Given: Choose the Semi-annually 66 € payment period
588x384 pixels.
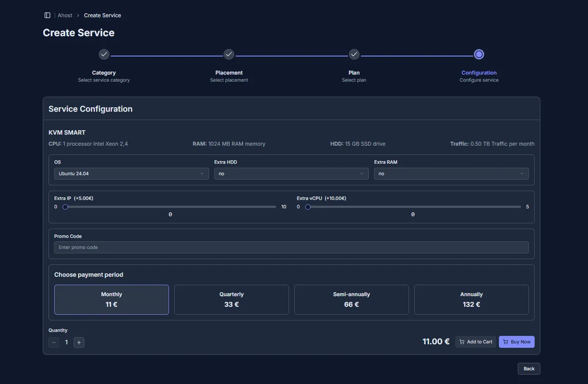Looking at the screenshot, I should click(x=352, y=300).
